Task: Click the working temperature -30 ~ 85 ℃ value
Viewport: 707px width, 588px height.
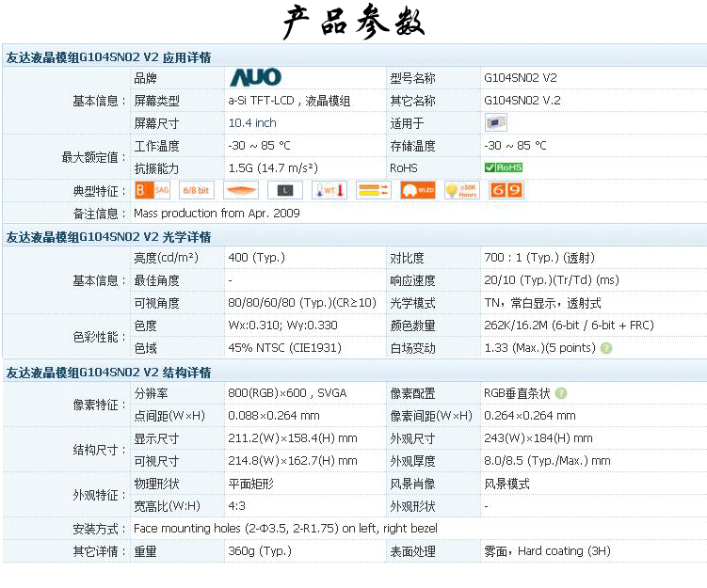Action: pos(259,145)
